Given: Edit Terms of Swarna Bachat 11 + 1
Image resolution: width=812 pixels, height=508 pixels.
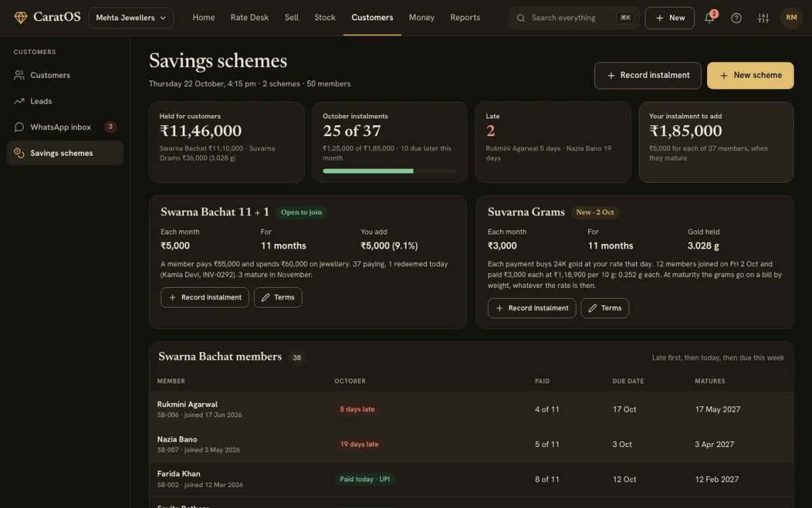Looking at the screenshot, I should pyautogui.click(x=278, y=297).
